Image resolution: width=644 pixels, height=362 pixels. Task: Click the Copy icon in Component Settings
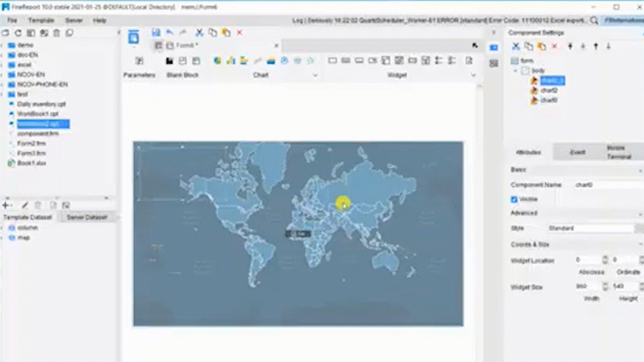[529, 47]
